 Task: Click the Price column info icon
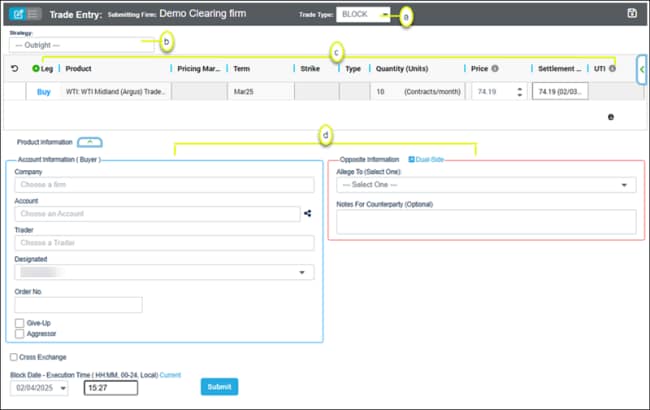click(x=495, y=68)
